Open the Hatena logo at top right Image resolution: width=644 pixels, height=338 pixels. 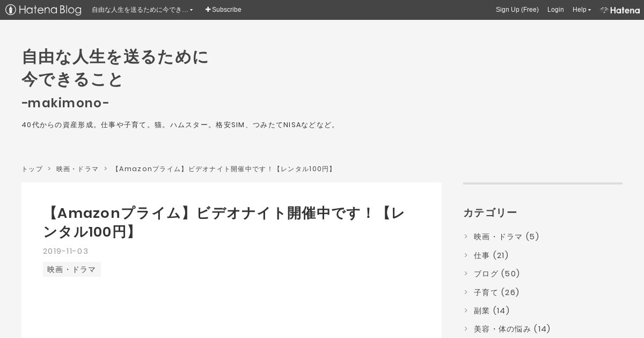[x=620, y=10]
